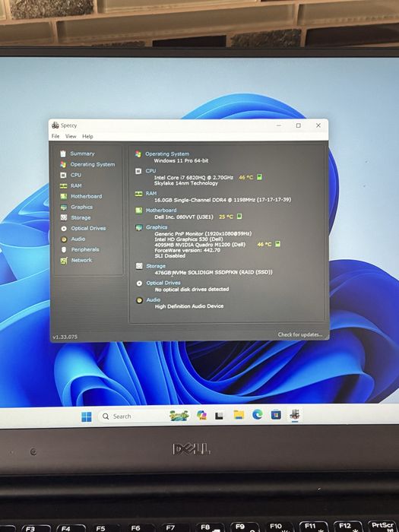
Task: Click Check for updates link
Action: [300, 334]
